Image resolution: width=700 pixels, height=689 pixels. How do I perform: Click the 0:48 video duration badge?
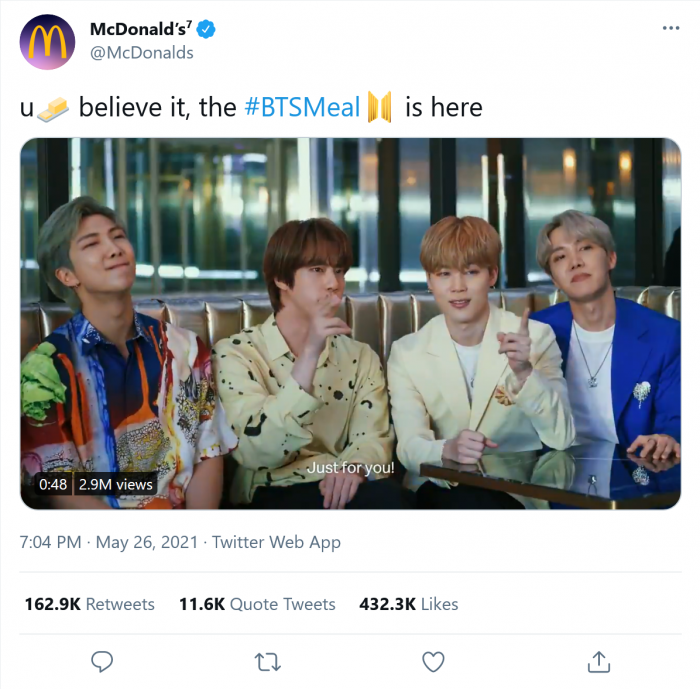click(53, 485)
